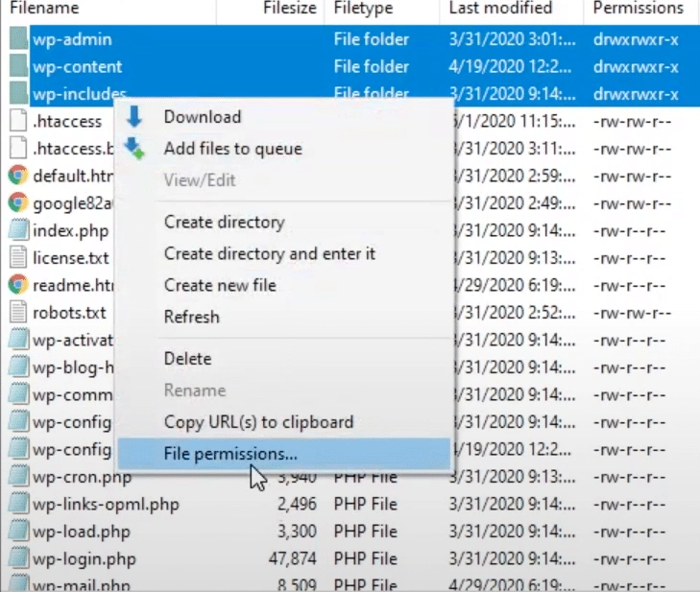Click the wp-activat file icon

pos(18,340)
